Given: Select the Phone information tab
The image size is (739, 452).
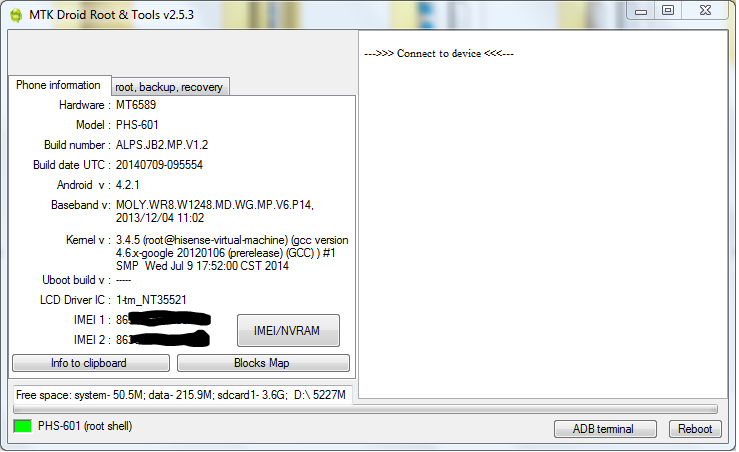Looking at the screenshot, I should [58, 85].
